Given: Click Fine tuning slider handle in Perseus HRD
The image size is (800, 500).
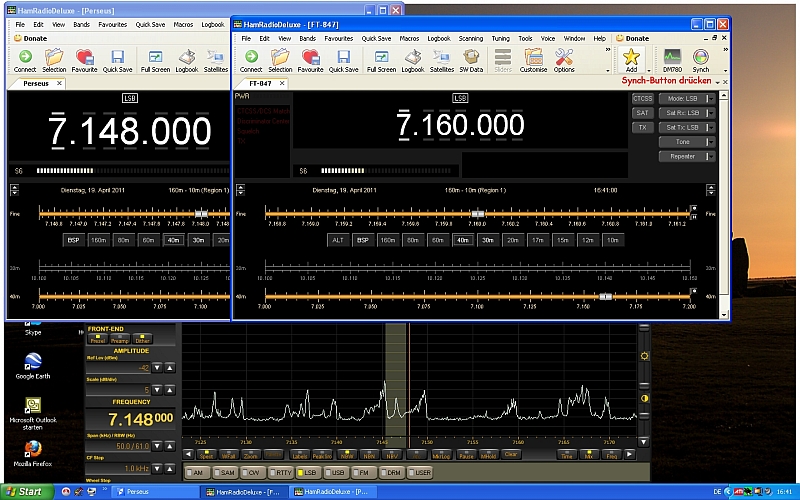Looking at the screenshot, I should click(201, 214).
